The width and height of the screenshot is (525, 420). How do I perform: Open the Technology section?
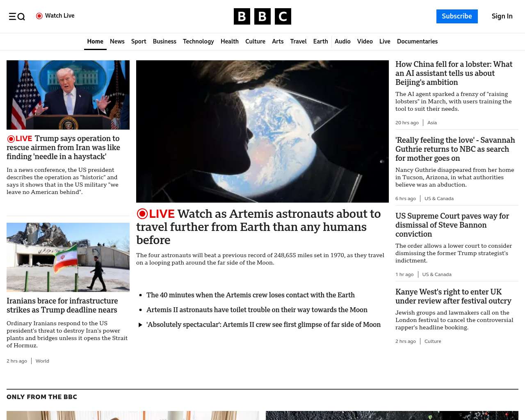click(x=198, y=41)
